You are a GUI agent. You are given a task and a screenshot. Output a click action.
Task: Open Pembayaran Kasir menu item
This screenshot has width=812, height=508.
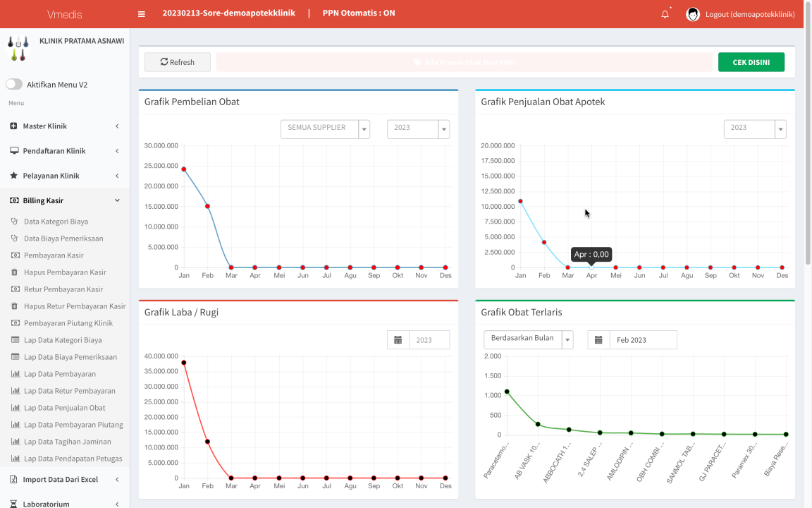[x=54, y=255]
